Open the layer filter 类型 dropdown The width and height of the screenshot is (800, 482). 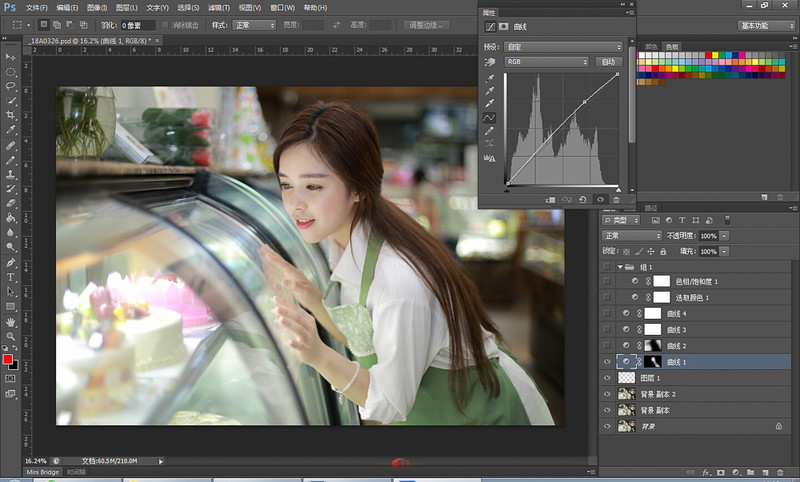pos(621,220)
